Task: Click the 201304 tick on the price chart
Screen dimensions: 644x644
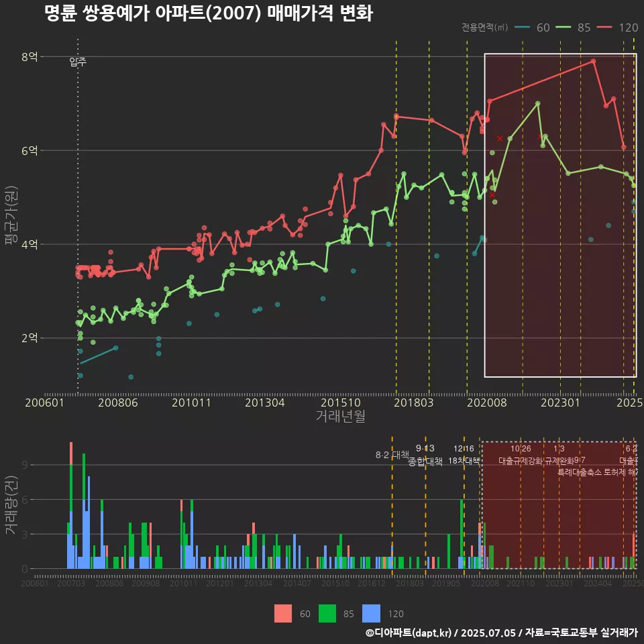Action: 265,402
